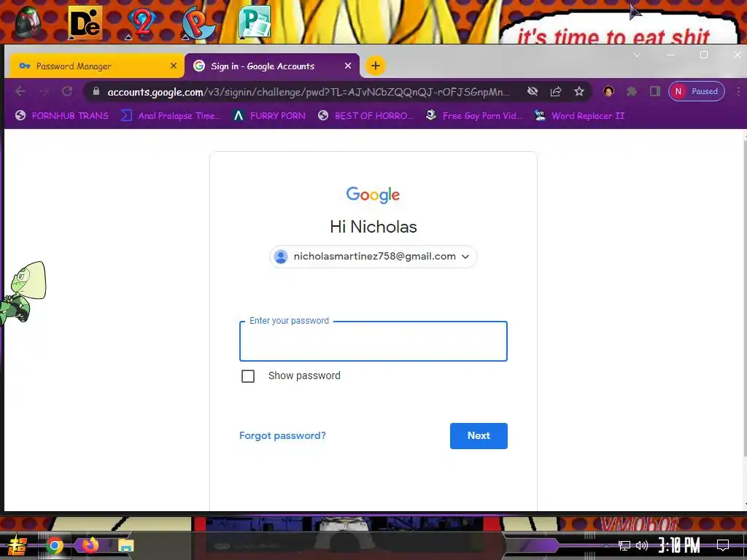Screen dimensions: 747x560
Task: Click the helmet desktop icon
Action: click(x=27, y=22)
